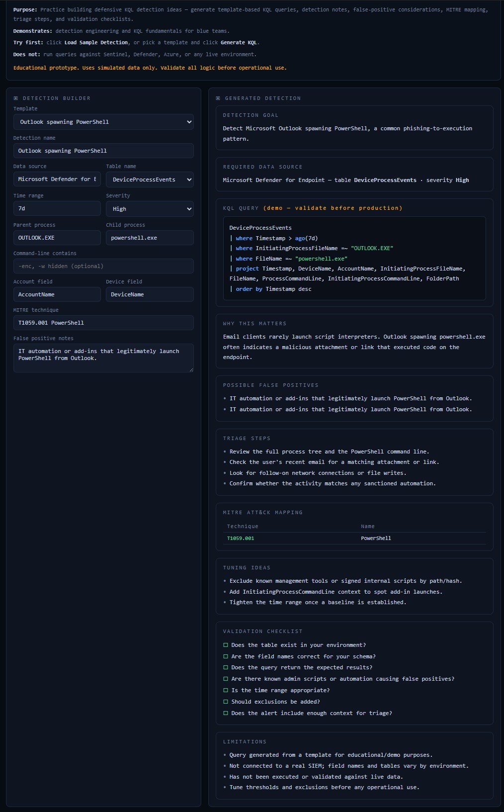Click the orange 'Educational prototype' warning text
The width and height of the screenshot is (504, 812).
pos(150,68)
